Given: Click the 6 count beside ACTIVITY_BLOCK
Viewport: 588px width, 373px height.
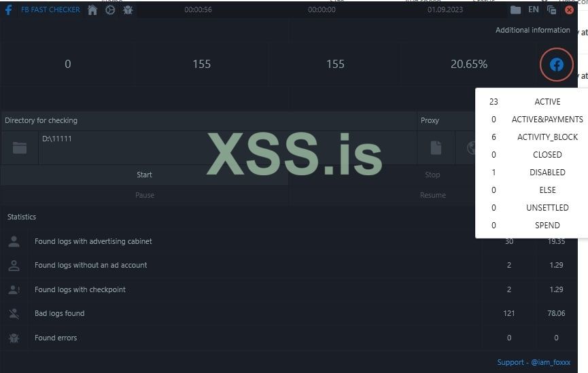Looking at the screenshot, I should (x=494, y=137).
